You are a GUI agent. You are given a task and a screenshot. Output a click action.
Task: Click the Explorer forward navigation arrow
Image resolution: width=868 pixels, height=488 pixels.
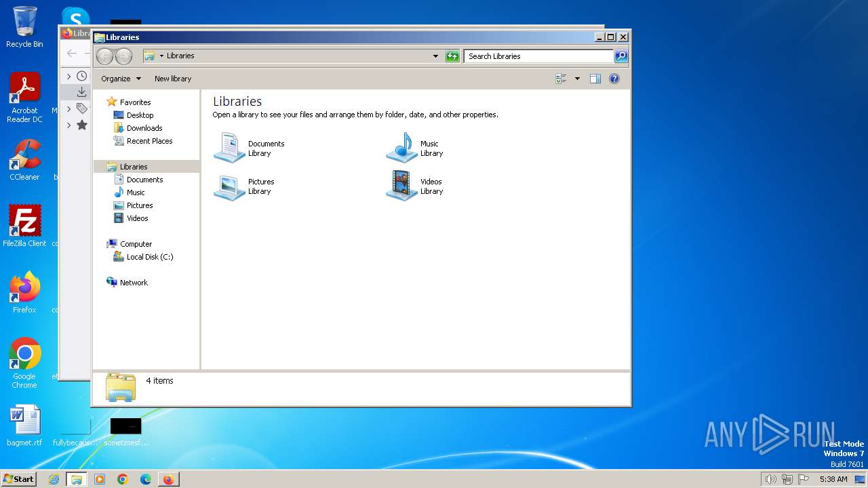click(123, 56)
